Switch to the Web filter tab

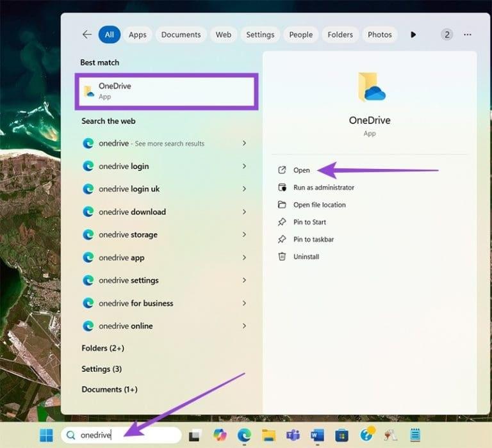coord(224,35)
